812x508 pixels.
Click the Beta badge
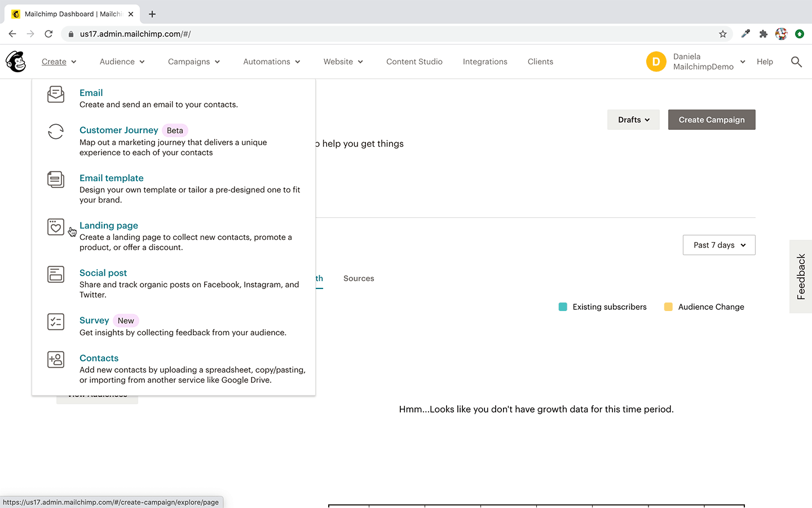(175, 130)
